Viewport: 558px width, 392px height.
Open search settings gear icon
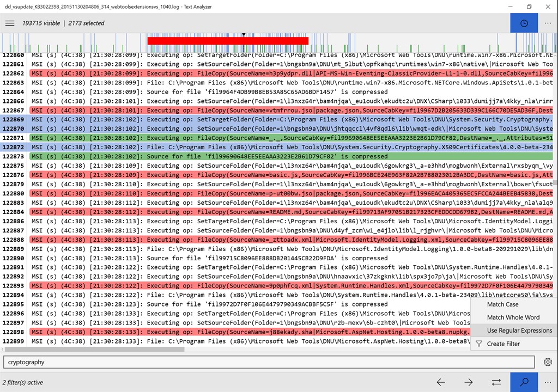click(x=548, y=362)
